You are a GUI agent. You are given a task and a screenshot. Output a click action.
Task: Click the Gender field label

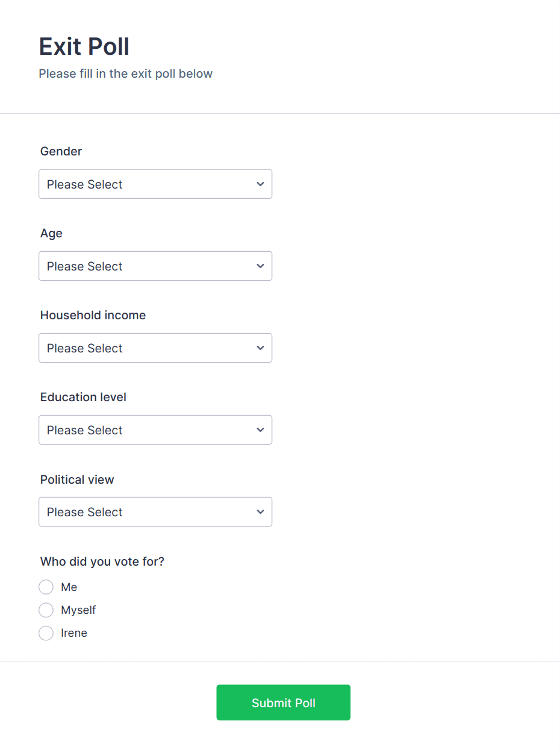61,151
